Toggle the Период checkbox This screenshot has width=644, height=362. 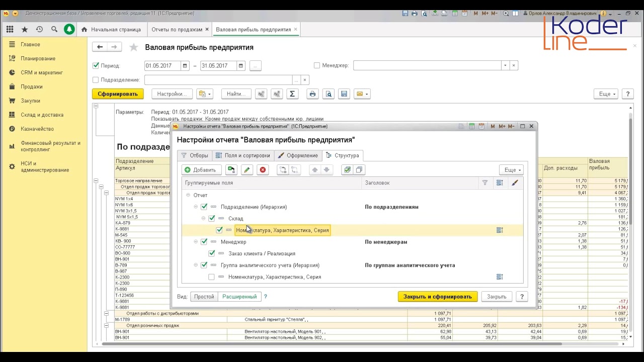click(96, 66)
